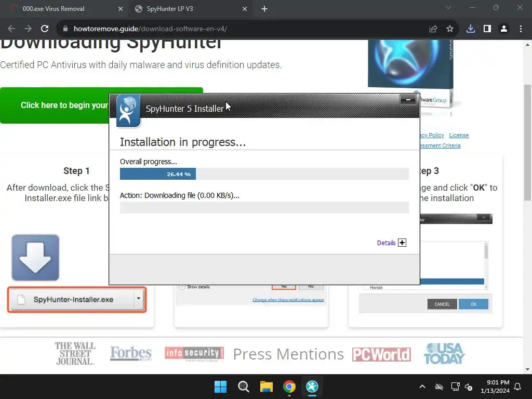The width and height of the screenshot is (532, 399).
Task: Click the CANCEL button in Step 3 image
Action: [442, 304]
